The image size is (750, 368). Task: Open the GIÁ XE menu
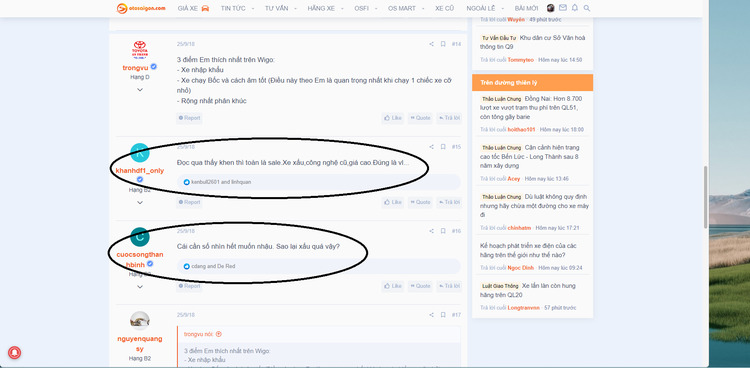click(x=193, y=8)
